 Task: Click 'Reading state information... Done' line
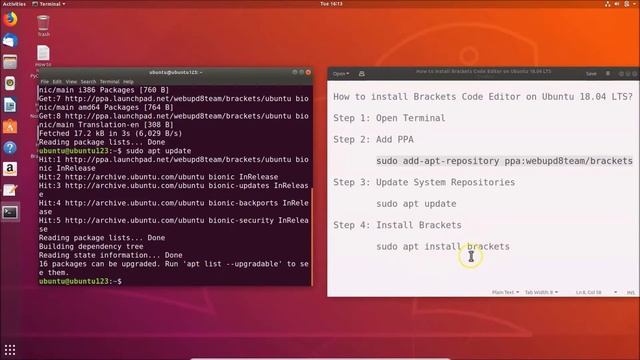pyautogui.click(x=110, y=255)
